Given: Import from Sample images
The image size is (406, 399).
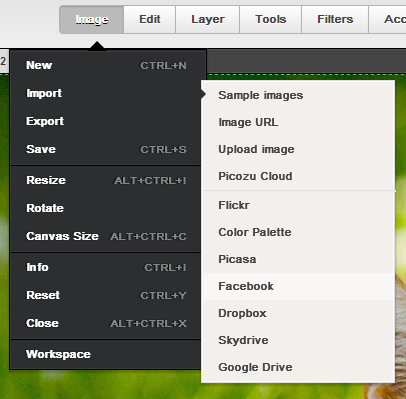Looking at the screenshot, I should 298,95.
